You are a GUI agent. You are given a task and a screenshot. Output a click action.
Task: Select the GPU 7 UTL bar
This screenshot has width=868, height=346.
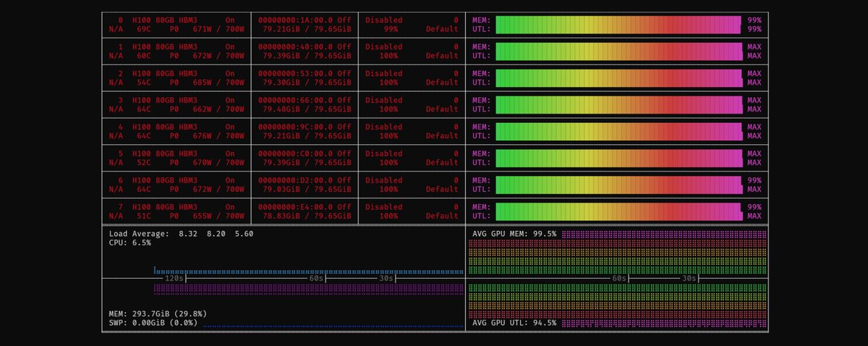pos(618,216)
